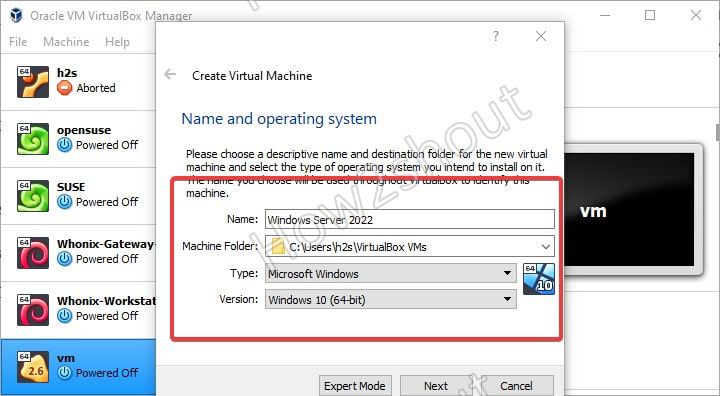This screenshot has width=720, height=396.
Task: Select the vm 2.6 Linux icon
Action: coord(33,367)
